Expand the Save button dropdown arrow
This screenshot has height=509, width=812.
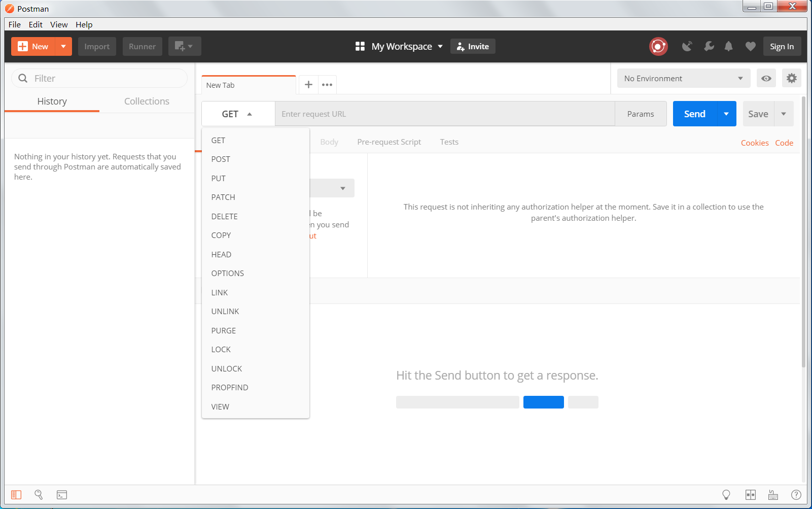[784, 114]
